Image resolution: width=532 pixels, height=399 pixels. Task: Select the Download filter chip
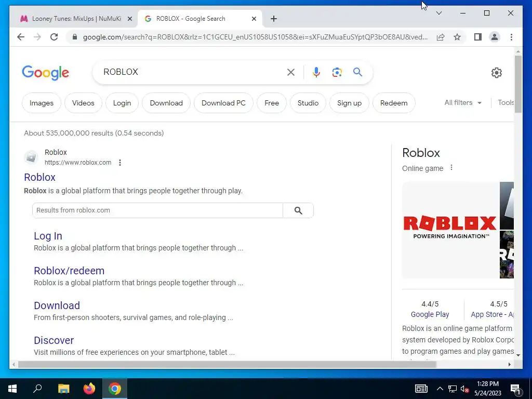tap(166, 103)
